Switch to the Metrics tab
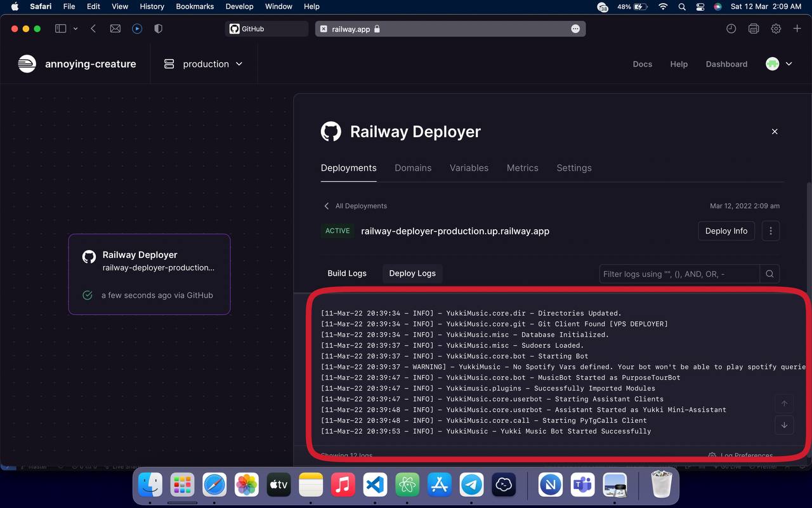The width and height of the screenshot is (812, 508). click(x=522, y=168)
